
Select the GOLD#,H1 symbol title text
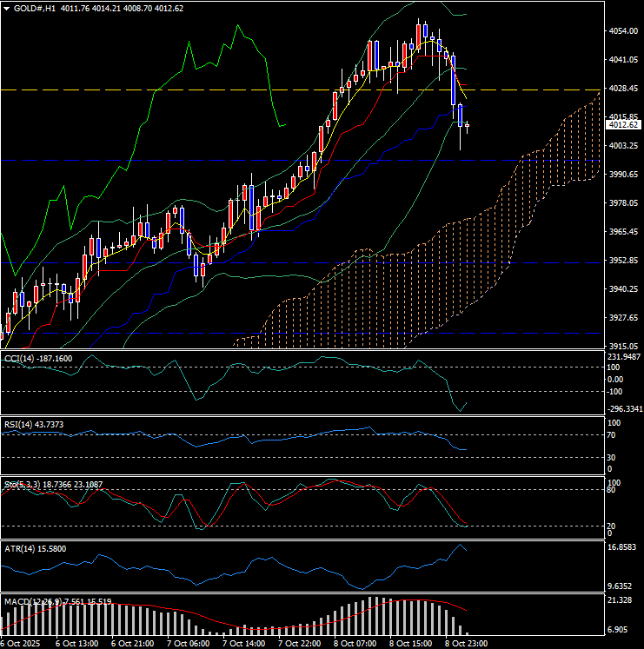click(34, 9)
